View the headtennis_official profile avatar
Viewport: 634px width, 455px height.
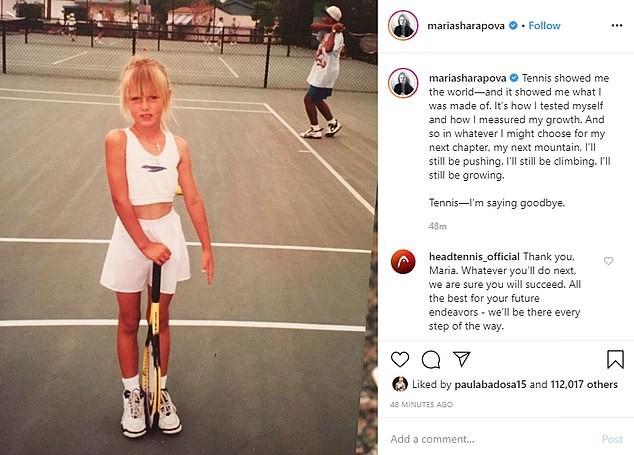pyautogui.click(x=403, y=262)
